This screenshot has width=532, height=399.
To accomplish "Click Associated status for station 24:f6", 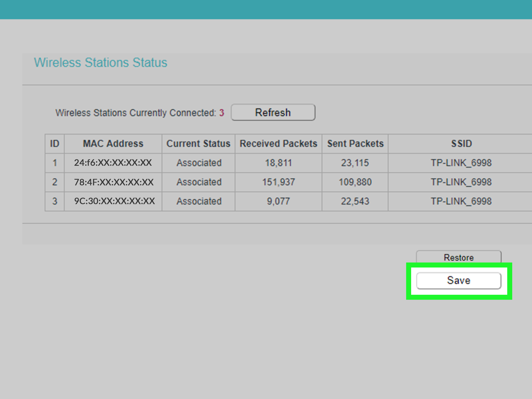I will point(199,163).
